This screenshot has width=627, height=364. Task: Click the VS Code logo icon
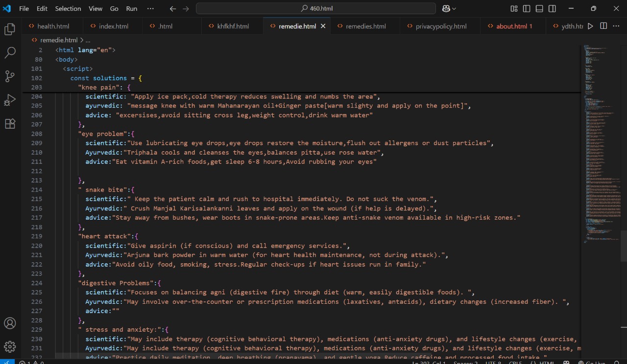point(7,8)
